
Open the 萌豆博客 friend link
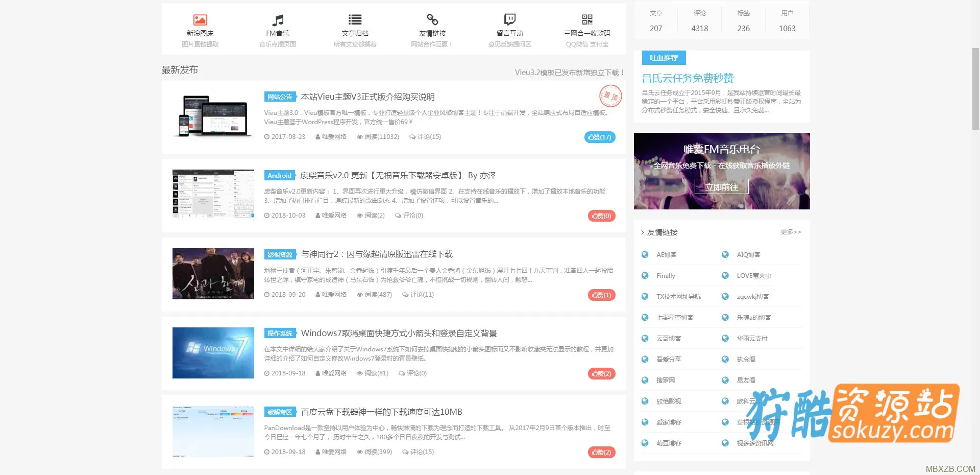click(669, 443)
